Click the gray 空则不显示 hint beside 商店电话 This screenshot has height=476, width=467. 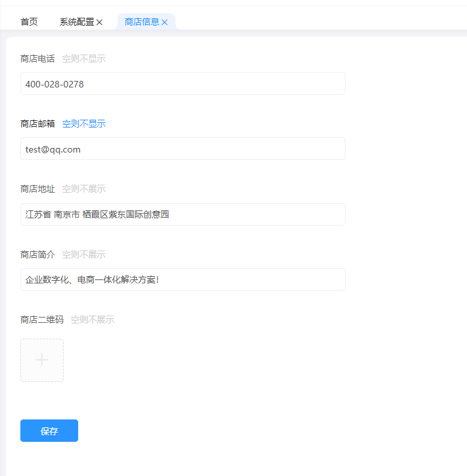83,59
